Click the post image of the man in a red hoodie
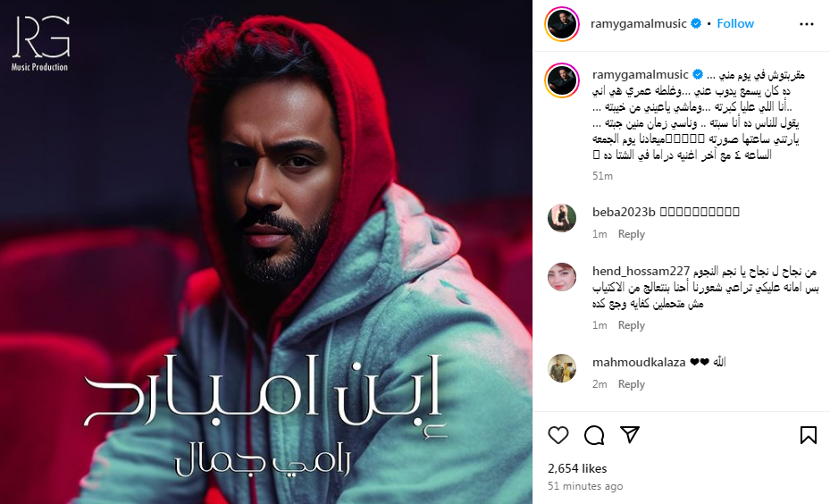This screenshot has width=830, height=504. pos(265,252)
